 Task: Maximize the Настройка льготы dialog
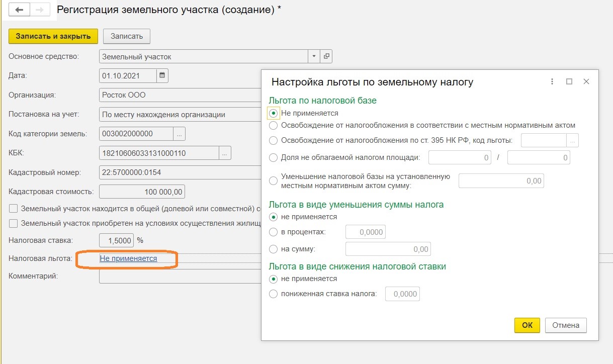tap(569, 81)
